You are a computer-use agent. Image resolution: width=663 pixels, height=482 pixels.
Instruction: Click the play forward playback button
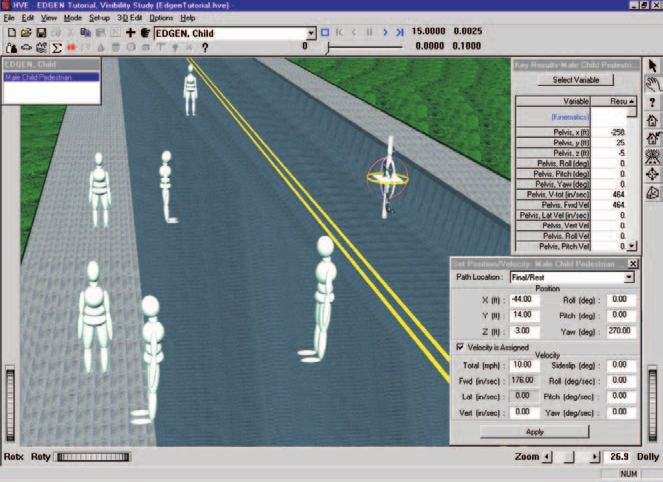coord(385,32)
